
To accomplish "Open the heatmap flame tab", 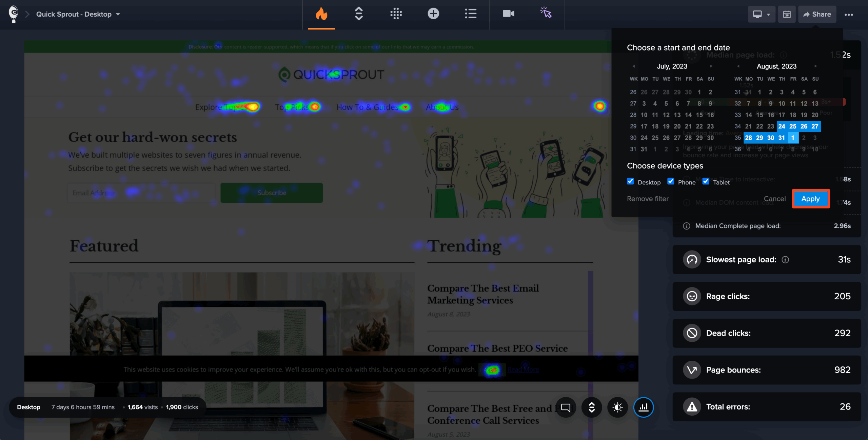I will [321, 14].
